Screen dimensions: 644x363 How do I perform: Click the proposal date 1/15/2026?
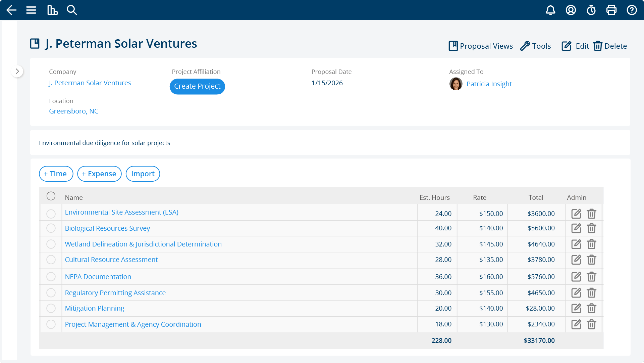(x=327, y=83)
